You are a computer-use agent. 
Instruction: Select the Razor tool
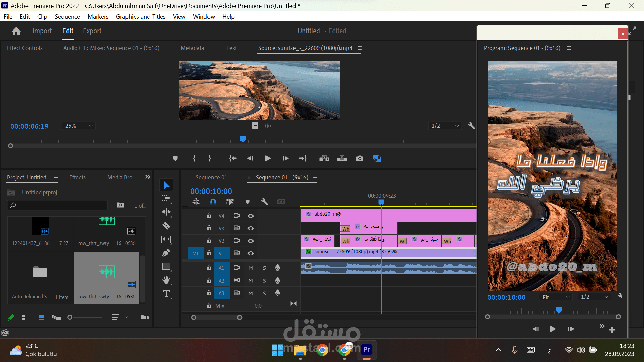tap(166, 226)
